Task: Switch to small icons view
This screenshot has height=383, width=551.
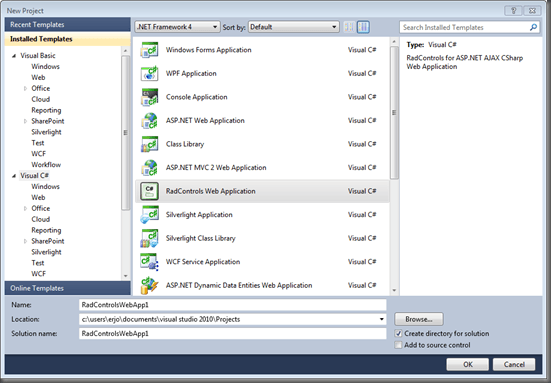Action: tap(349, 27)
